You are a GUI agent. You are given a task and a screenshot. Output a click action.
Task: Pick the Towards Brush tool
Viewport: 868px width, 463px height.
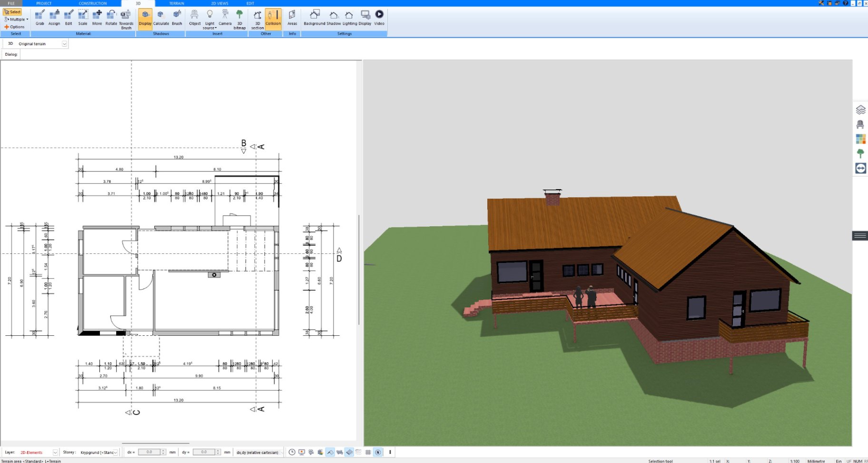[126, 20]
